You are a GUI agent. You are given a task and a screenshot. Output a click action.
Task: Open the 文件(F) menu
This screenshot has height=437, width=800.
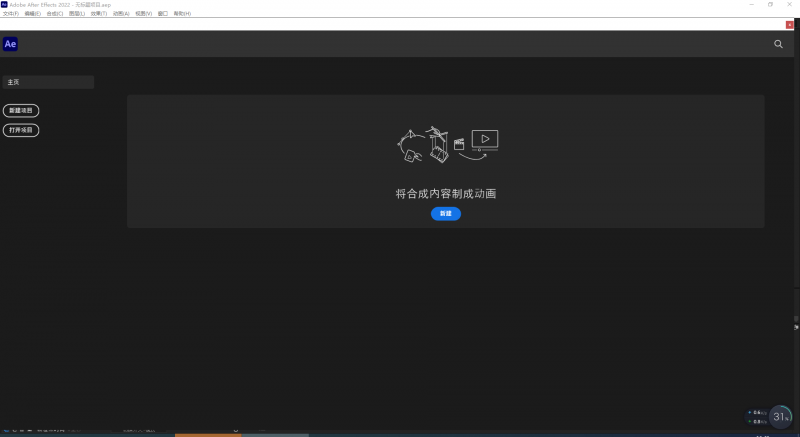coord(11,14)
